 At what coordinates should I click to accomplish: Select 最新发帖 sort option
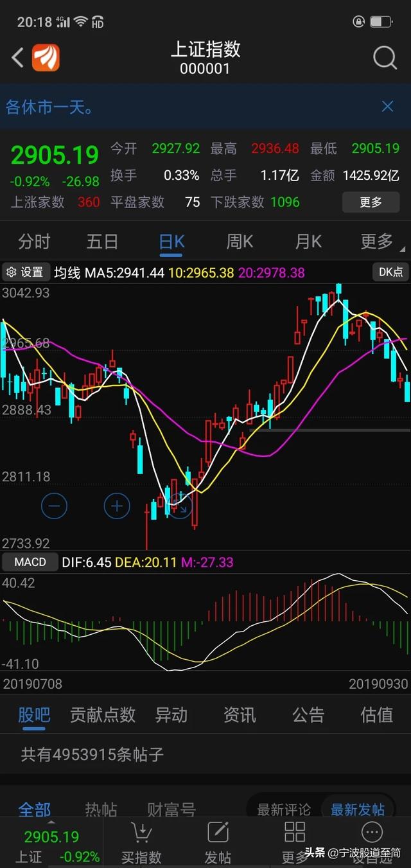pos(358,810)
